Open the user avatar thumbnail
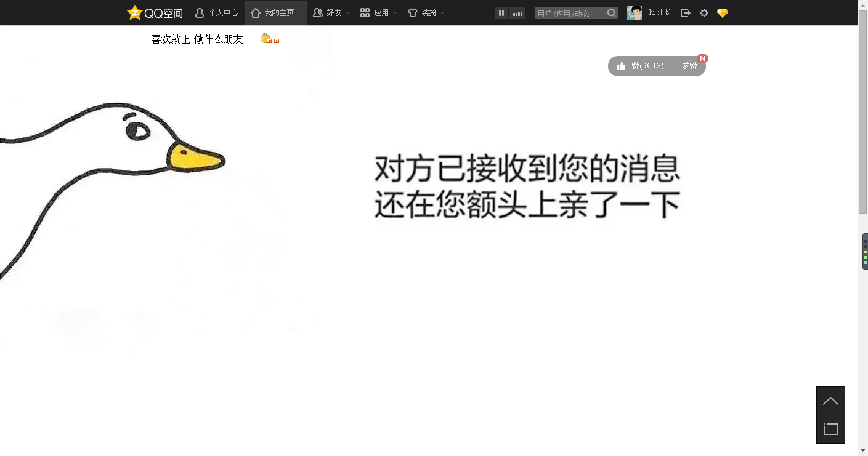 pyautogui.click(x=635, y=13)
